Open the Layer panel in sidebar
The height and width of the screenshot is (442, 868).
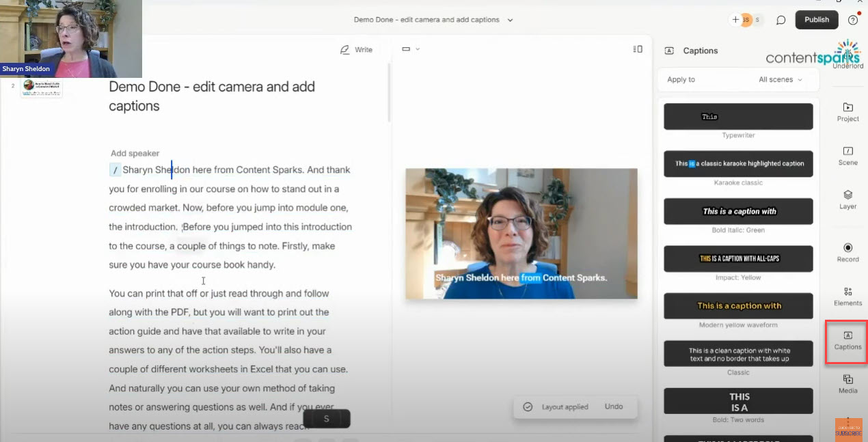click(x=847, y=199)
